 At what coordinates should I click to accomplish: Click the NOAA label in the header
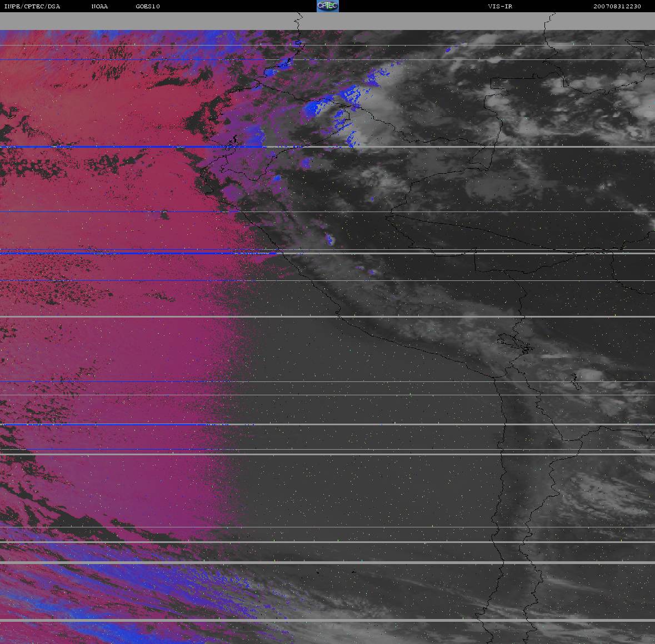coord(99,6)
